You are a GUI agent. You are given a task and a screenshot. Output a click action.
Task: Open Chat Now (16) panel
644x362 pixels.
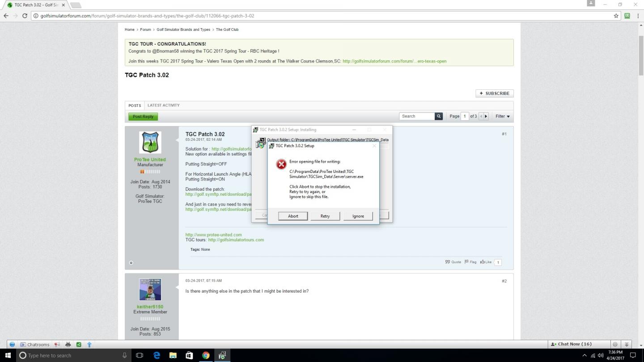[x=579, y=344]
